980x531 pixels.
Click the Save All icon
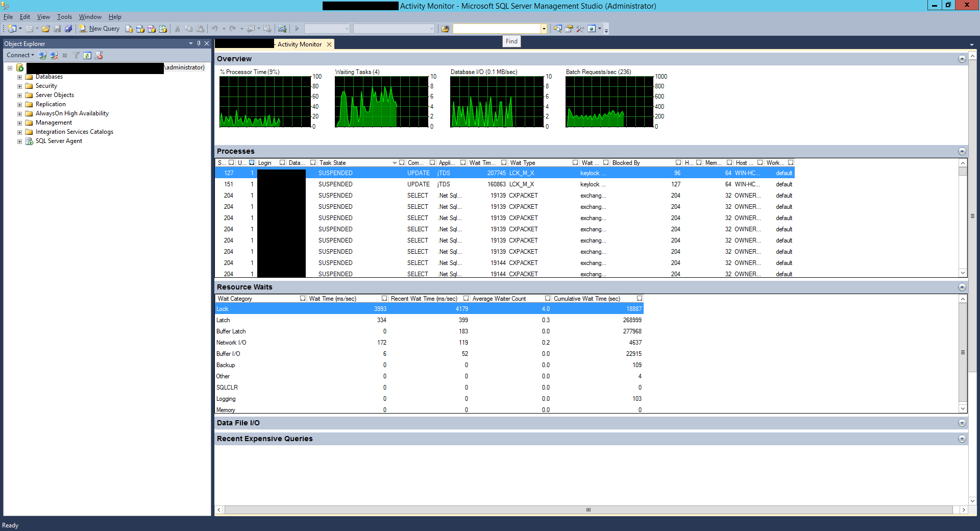tap(68, 29)
